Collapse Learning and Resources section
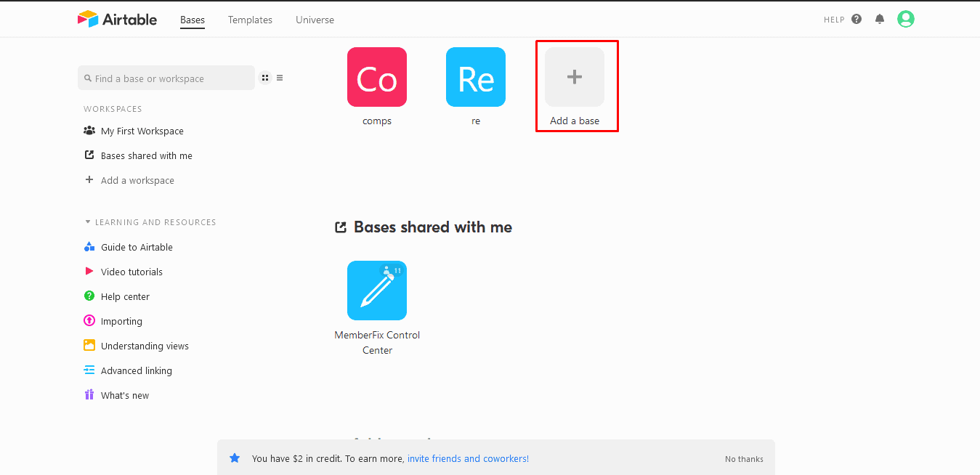Image resolution: width=980 pixels, height=475 pixels. [x=88, y=222]
